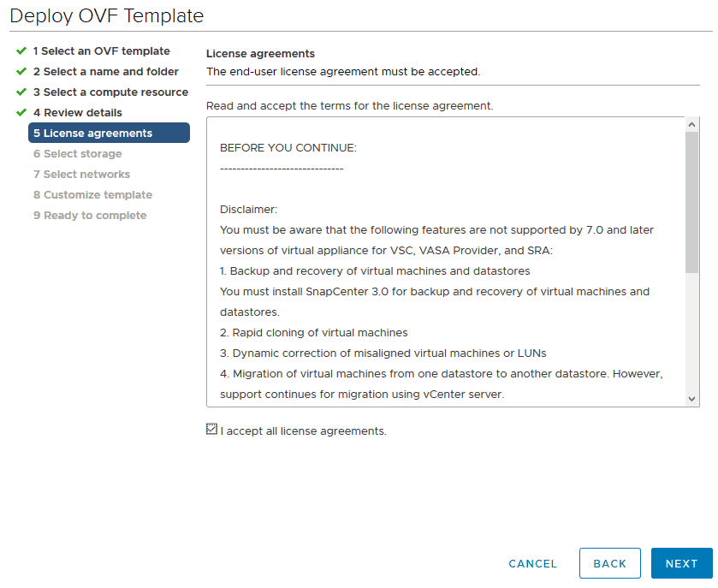Image resolution: width=718 pixels, height=588 pixels.
Task: Go to step 1 Select an OVF template
Action: coord(101,51)
